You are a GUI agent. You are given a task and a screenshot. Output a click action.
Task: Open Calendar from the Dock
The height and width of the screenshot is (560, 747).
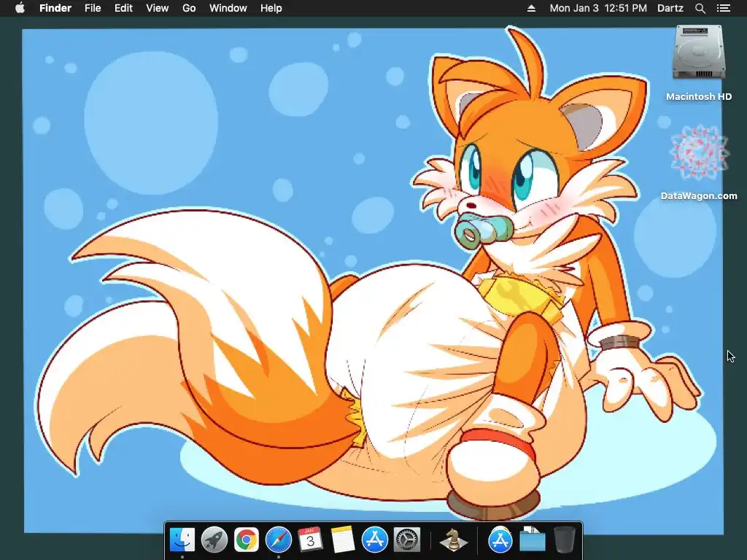click(x=310, y=540)
